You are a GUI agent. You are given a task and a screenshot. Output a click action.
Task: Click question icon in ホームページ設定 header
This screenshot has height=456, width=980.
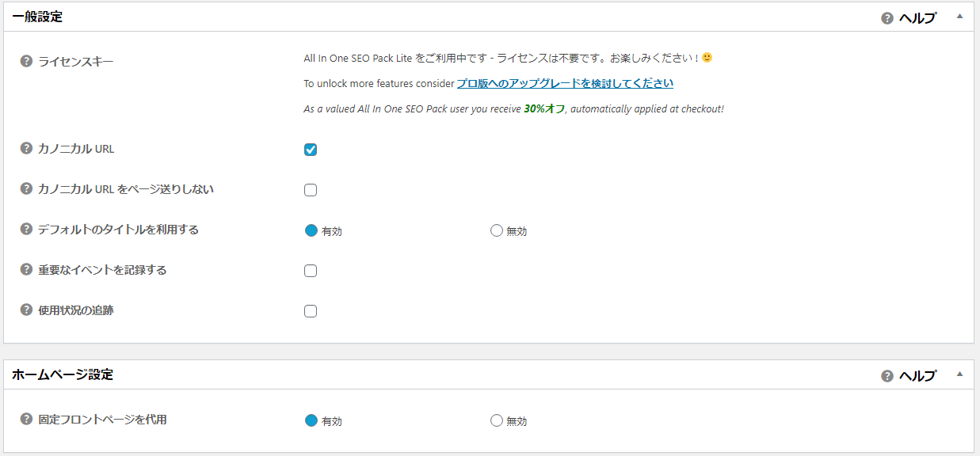[887, 376]
